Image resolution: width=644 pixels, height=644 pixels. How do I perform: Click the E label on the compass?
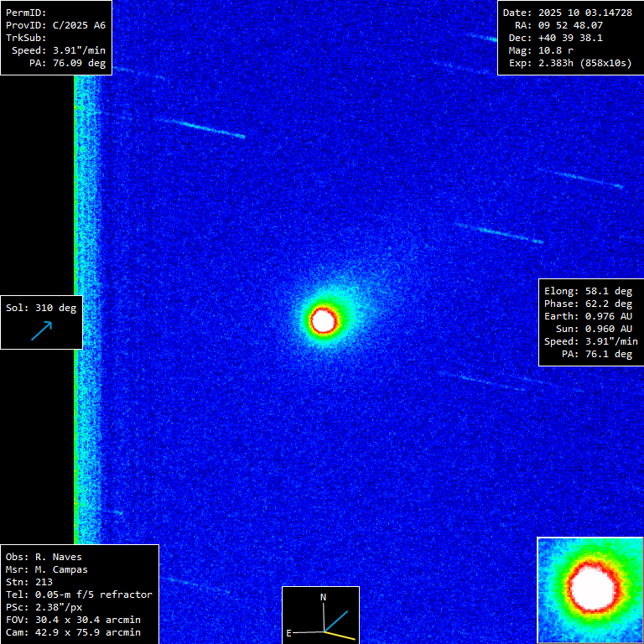[289, 633]
